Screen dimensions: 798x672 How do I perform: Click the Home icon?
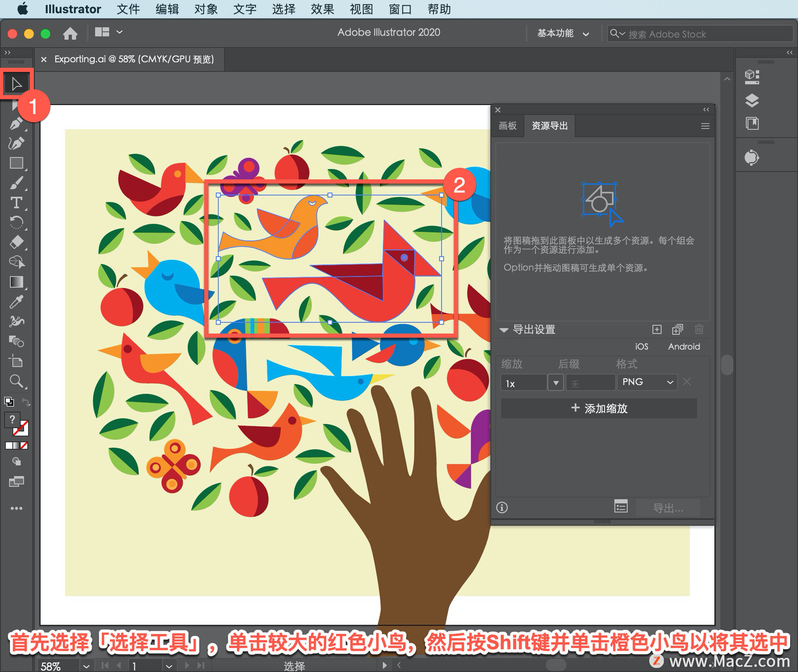pos(70,33)
